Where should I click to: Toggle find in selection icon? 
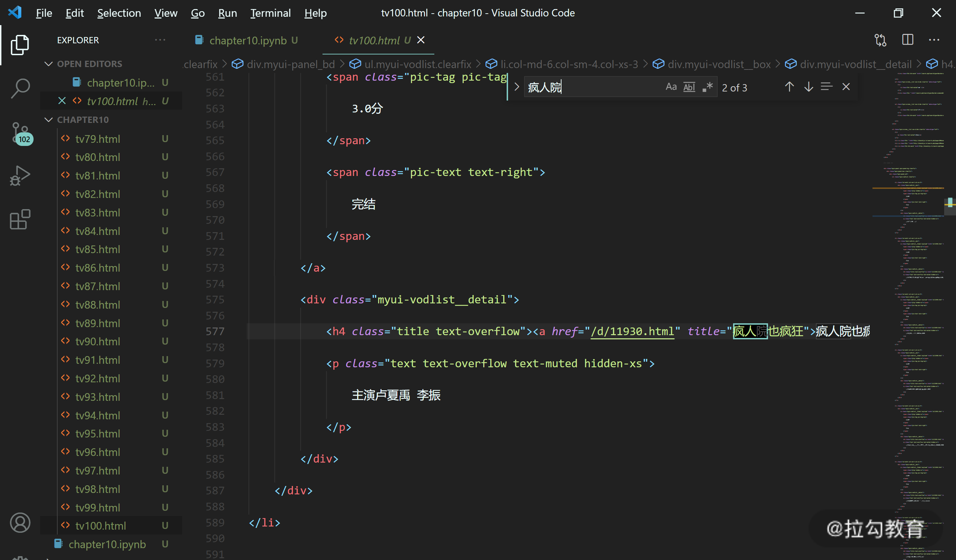pos(826,87)
